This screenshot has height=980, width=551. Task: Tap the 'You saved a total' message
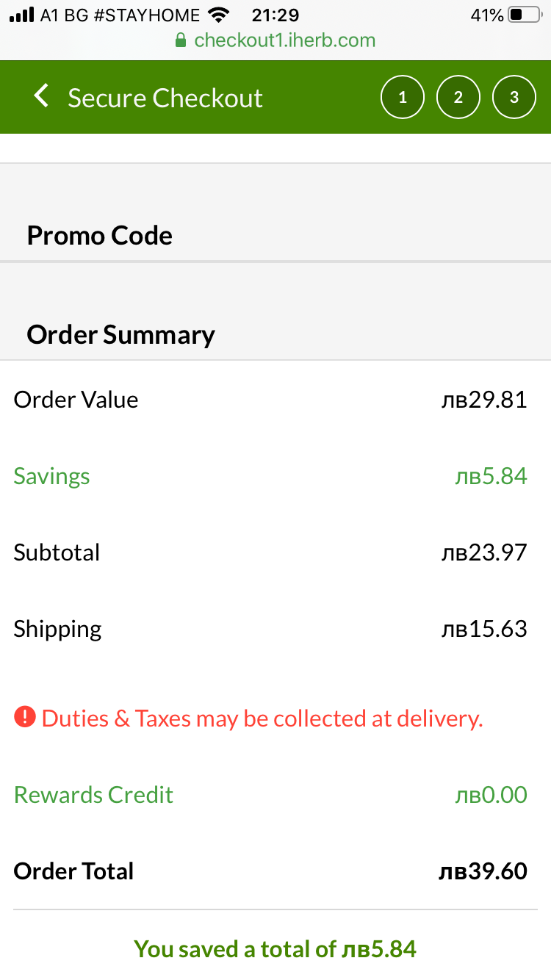click(x=275, y=948)
